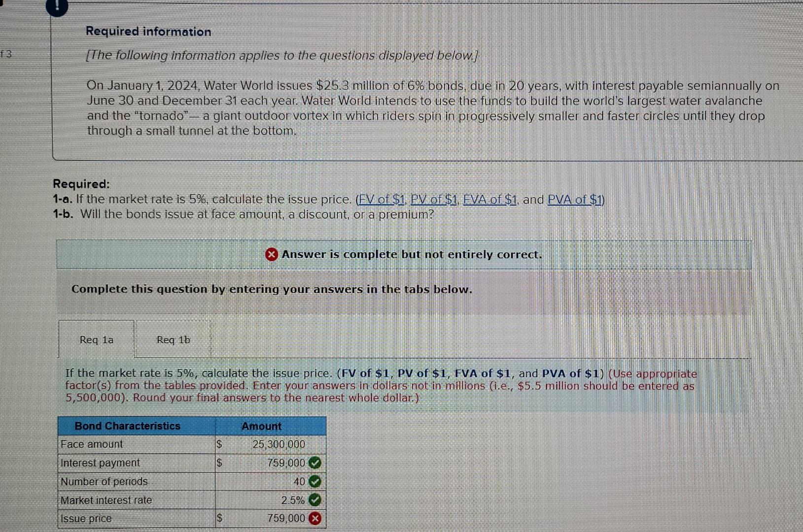Image resolution: width=803 pixels, height=532 pixels.
Task: Click the 1-b discount or premium question
Action: point(244,214)
